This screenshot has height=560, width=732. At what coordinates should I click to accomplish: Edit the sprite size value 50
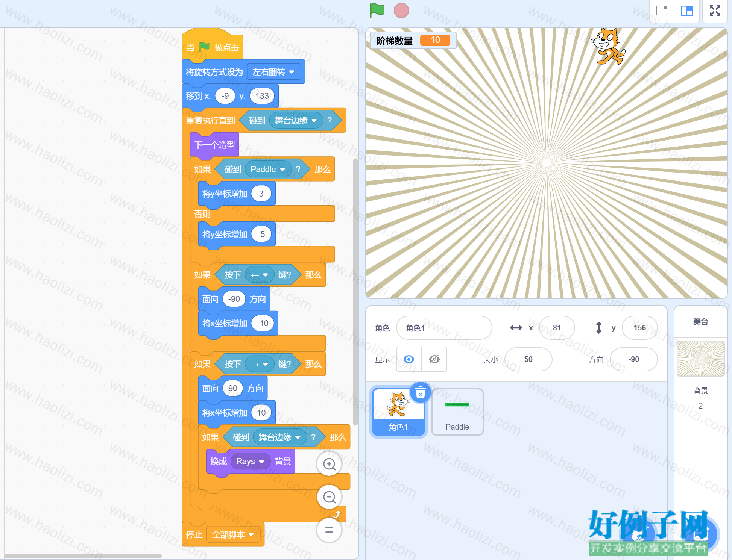tap(528, 359)
